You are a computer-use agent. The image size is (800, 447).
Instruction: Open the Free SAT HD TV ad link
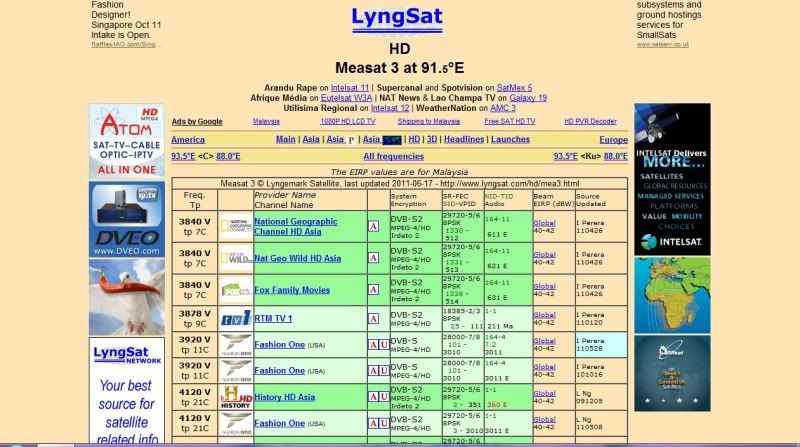coord(511,122)
